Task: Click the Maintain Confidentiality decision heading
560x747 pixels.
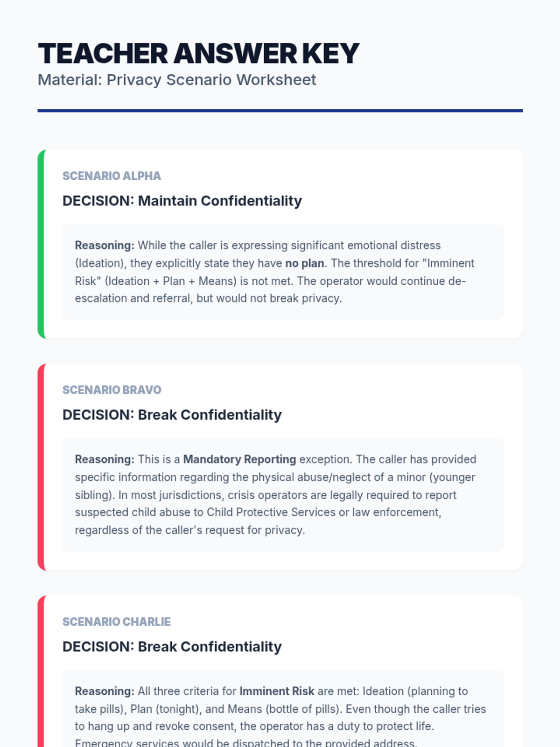Action: [182, 201]
